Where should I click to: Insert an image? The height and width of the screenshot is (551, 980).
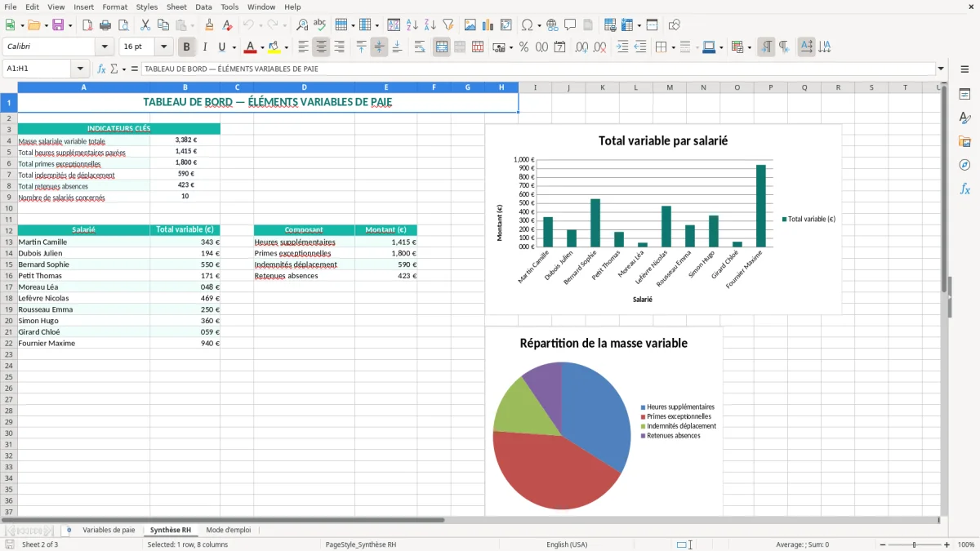click(x=470, y=25)
